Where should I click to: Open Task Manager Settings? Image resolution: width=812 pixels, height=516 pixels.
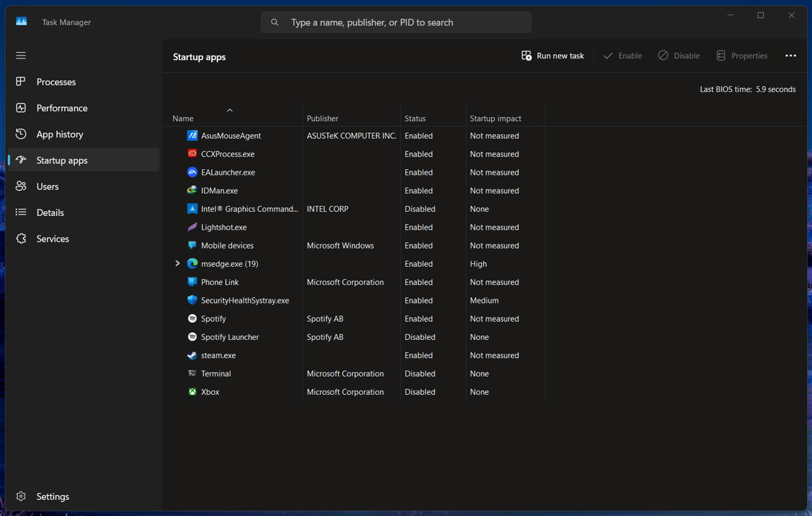coord(53,496)
